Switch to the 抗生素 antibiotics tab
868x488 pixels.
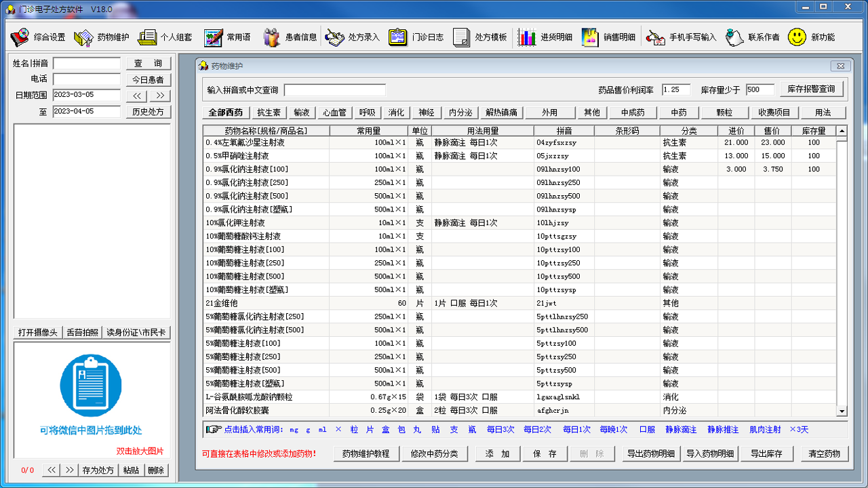coord(269,113)
